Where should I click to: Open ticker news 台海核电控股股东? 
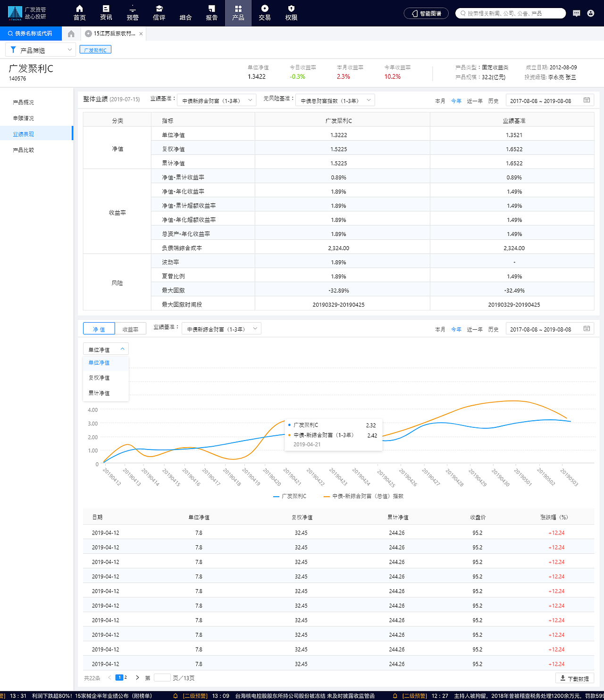(x=305, y=696)
